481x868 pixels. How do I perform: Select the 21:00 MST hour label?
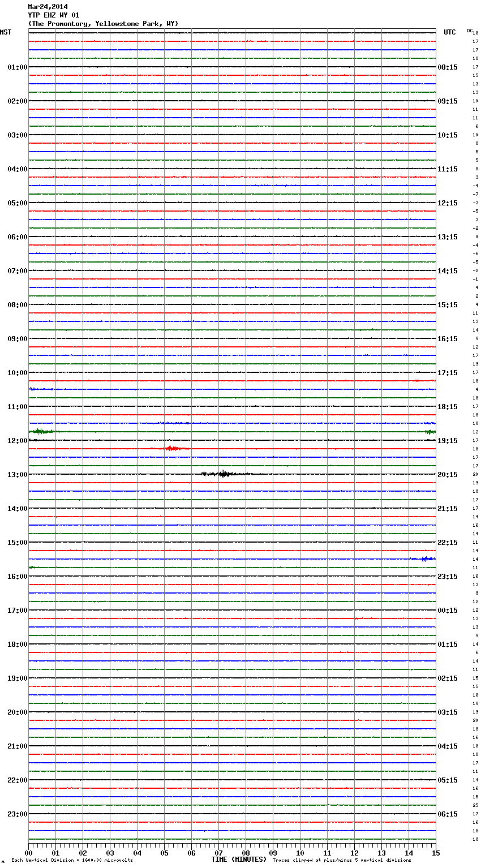17,746
